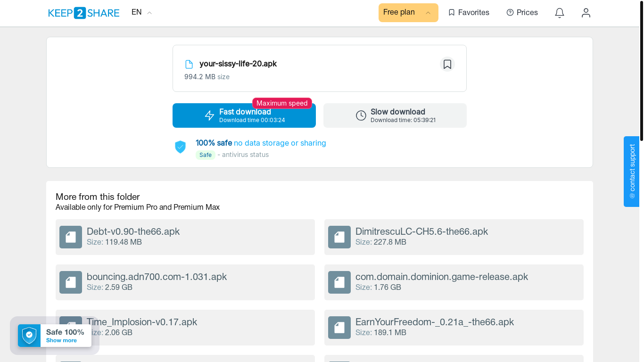This screenshot has height=362, width=644.
Task: Open DimitrescuLC-CH5.6-the66.apk entry
Action: [454, 237]
